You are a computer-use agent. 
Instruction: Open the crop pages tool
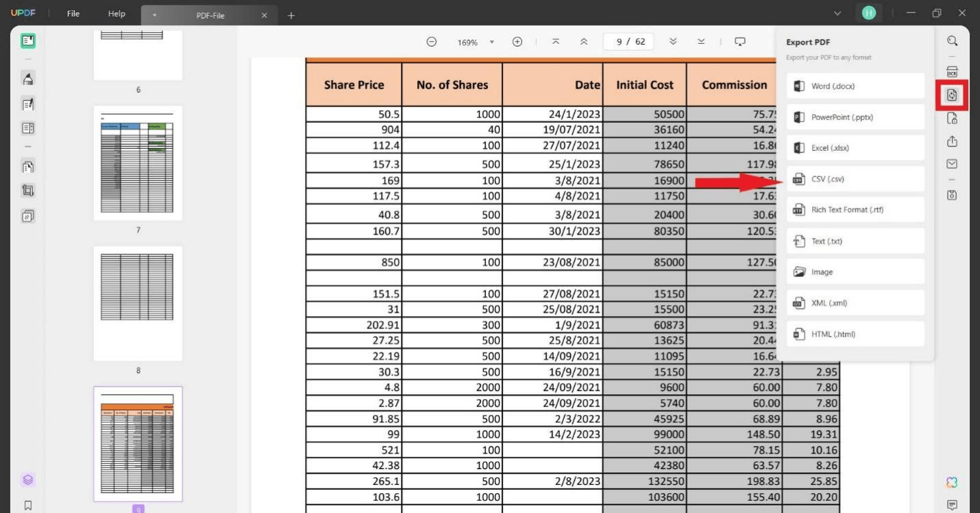point(28,190)
